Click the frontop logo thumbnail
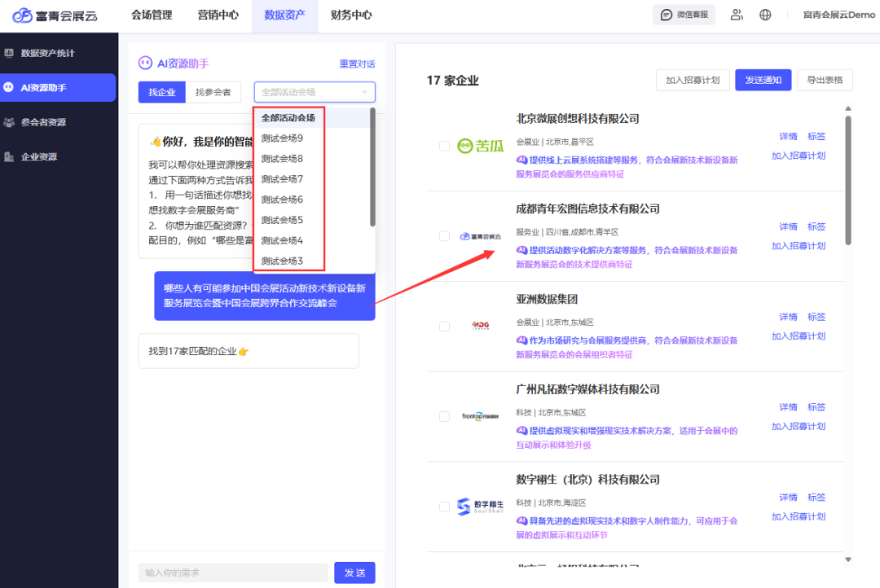 [x=480, y=416]
